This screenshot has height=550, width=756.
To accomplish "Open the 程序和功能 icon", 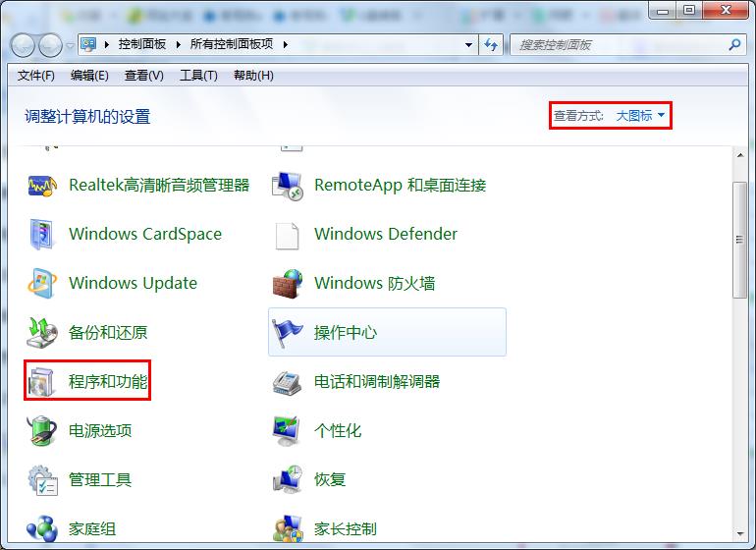I will (43, 382).
